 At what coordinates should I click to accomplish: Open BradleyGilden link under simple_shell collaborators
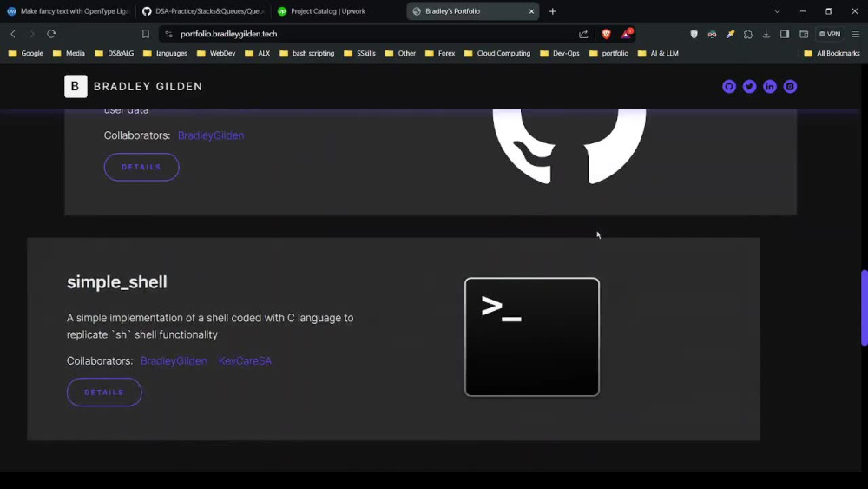click(174, 361)
